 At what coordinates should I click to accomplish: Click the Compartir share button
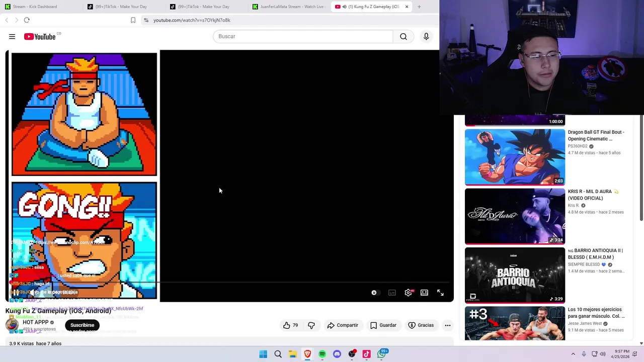click(x=343, y=325)
